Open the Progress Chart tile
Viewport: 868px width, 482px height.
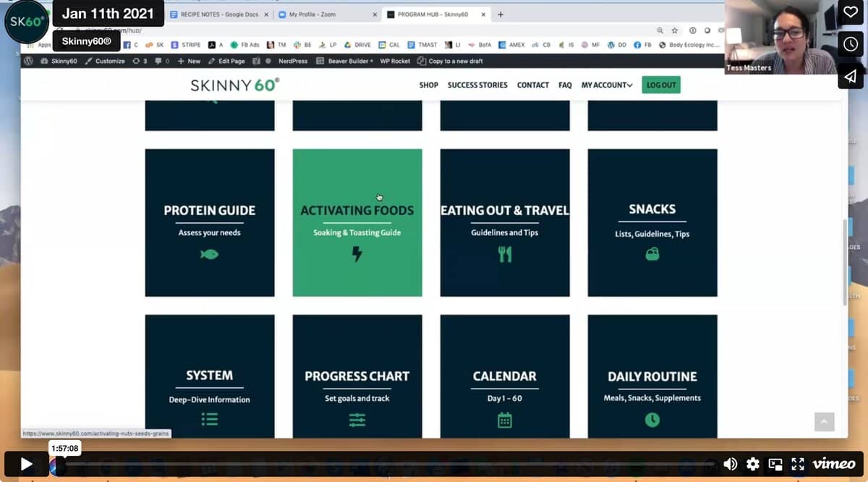pyautogui.click(x=357, y=376)
